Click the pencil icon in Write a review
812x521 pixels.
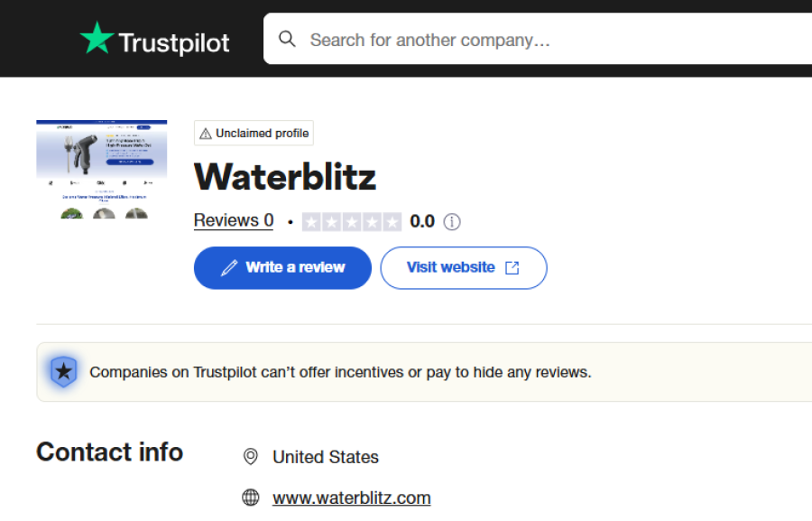[229, 268]
